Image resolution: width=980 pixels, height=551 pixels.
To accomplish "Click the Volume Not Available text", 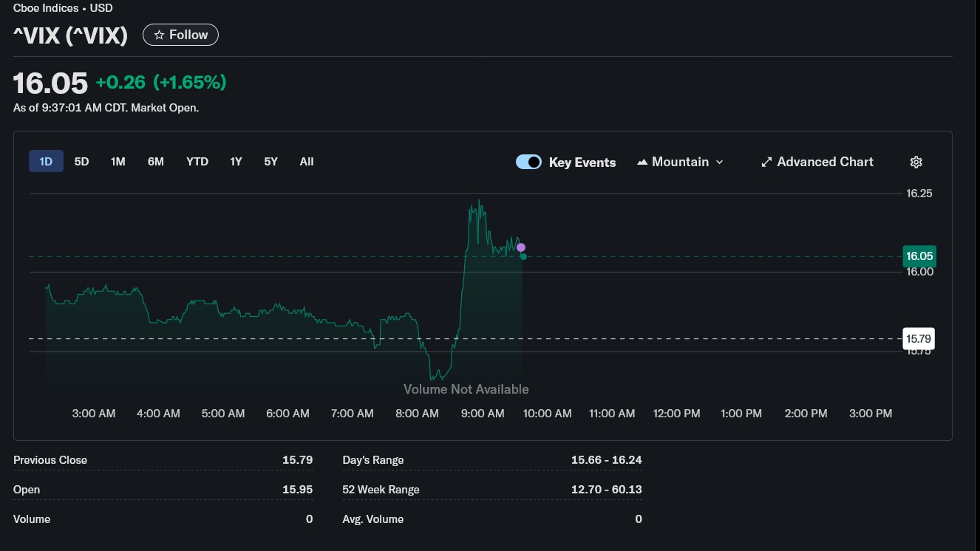I will 466,389.
